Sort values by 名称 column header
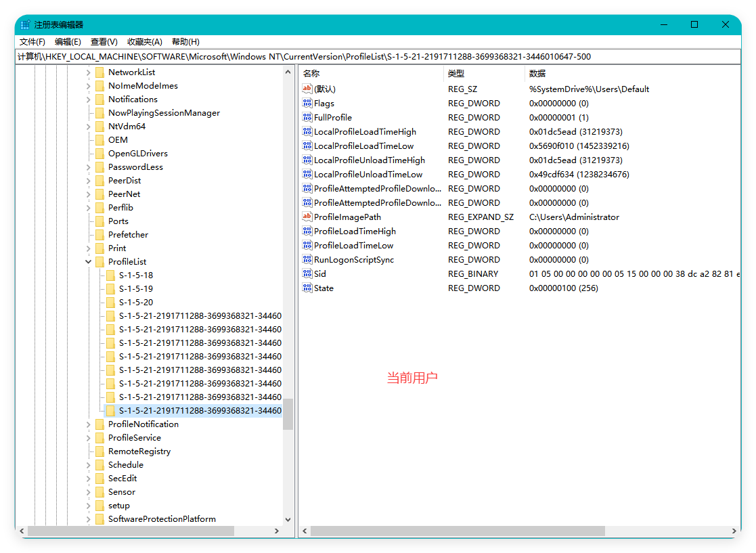 (371, 73)
